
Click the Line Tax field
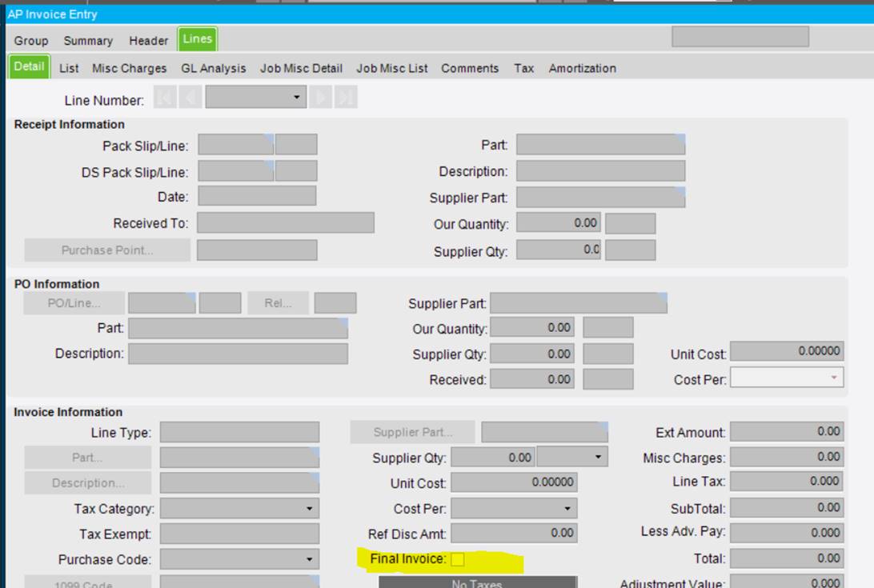point(787,481)
